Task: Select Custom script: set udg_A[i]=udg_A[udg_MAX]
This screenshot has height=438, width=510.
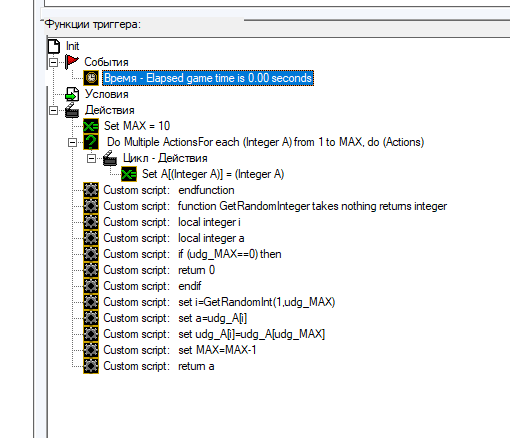Action: click(x=214, y=334)
